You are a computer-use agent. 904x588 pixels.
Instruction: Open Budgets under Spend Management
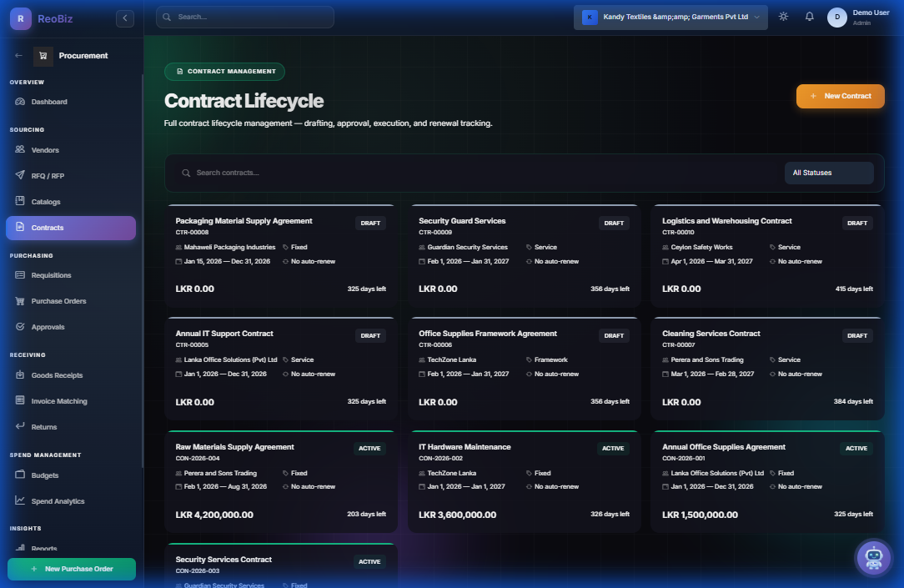coord(19,475)
